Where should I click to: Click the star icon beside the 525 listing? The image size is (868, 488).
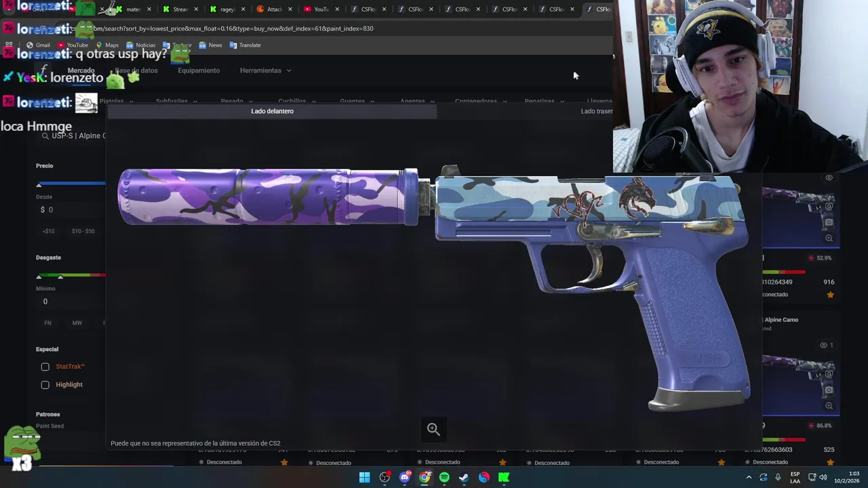point(830,462)
